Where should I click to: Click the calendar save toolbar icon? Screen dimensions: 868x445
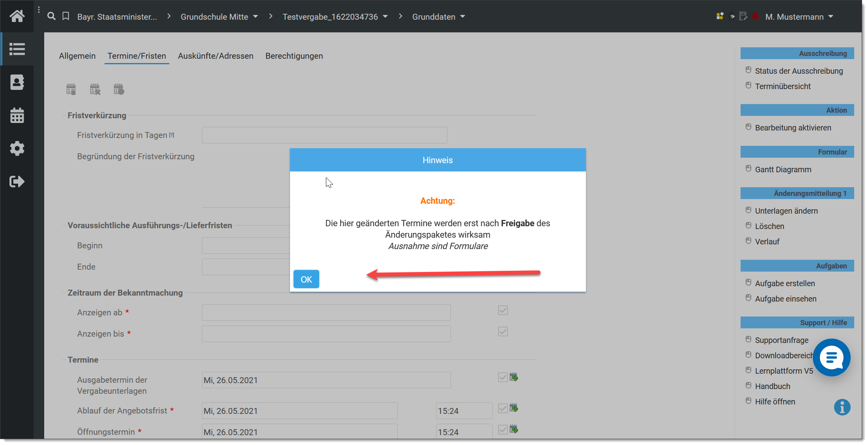coord(71,89)
